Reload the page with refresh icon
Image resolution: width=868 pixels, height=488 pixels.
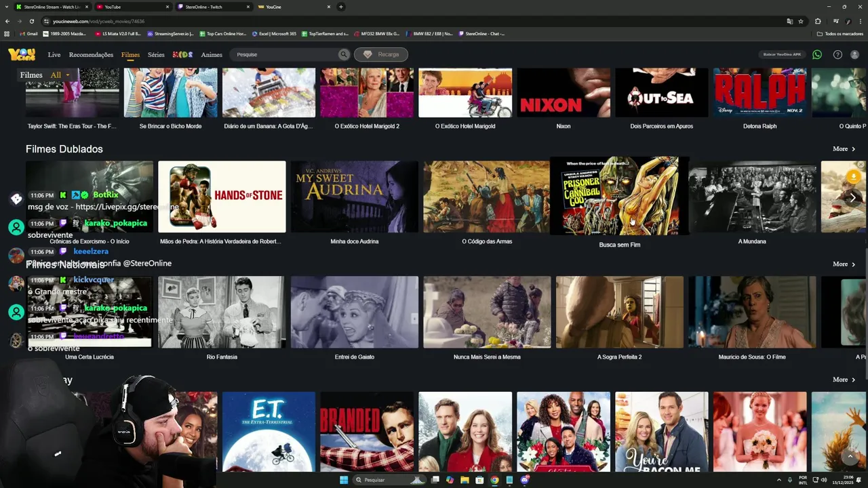tap(31, 21)
